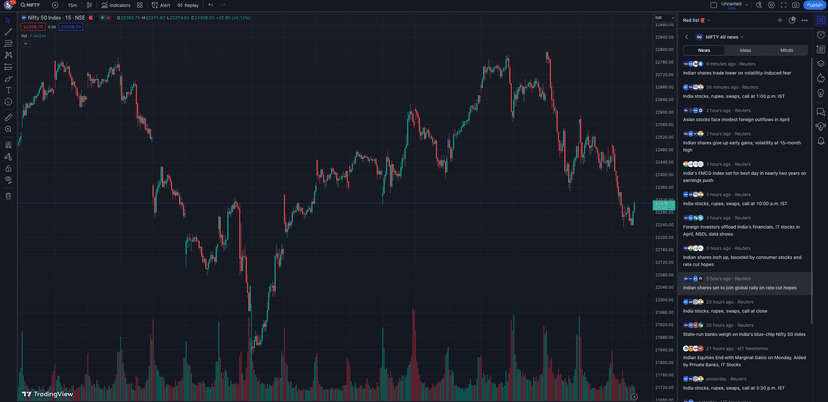Select the Zoom In tool
This screenshot has height=402, width=828.
[8, 129]
